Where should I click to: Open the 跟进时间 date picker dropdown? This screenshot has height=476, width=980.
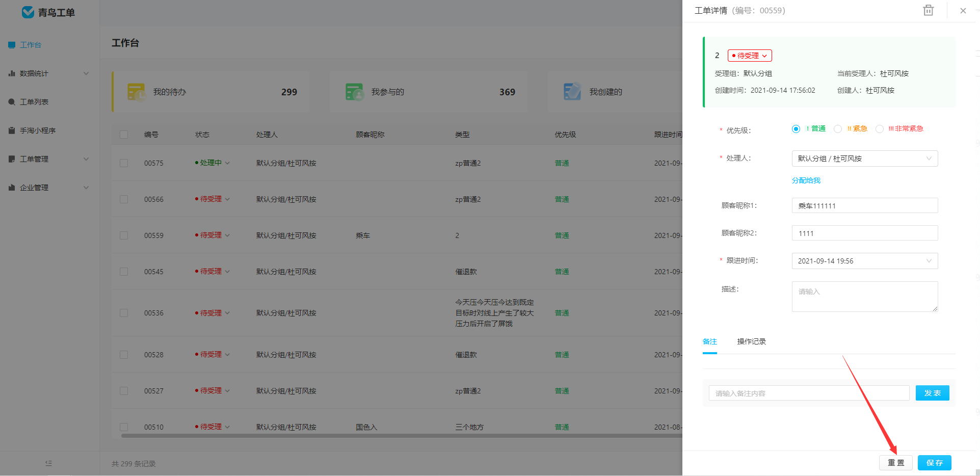[865, 261]
